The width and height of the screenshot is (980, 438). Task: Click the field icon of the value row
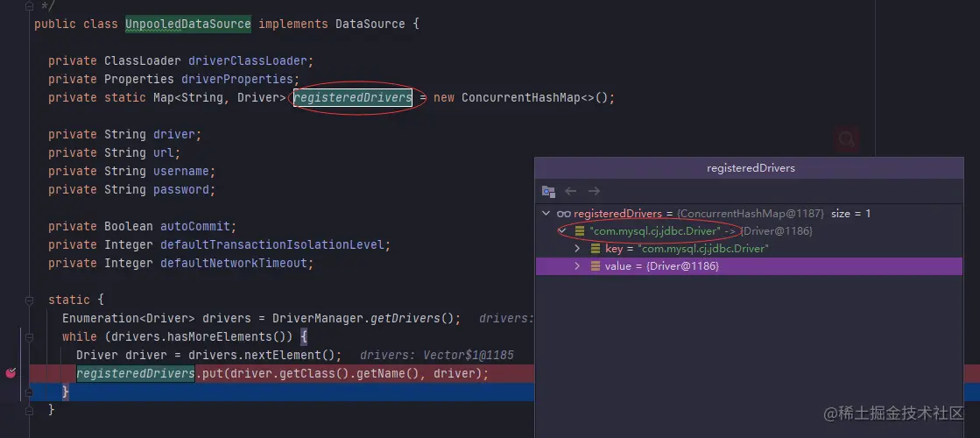595,266
